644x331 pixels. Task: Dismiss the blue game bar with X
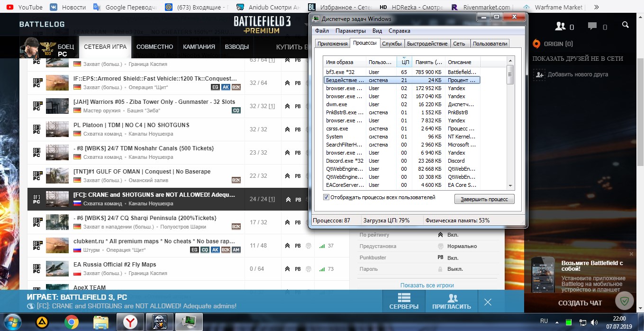pyautogui.click(x=488, y=302)
